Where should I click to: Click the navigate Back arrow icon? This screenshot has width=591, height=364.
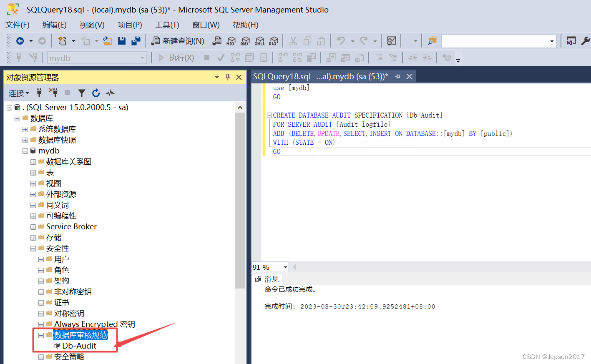[20, 41]
